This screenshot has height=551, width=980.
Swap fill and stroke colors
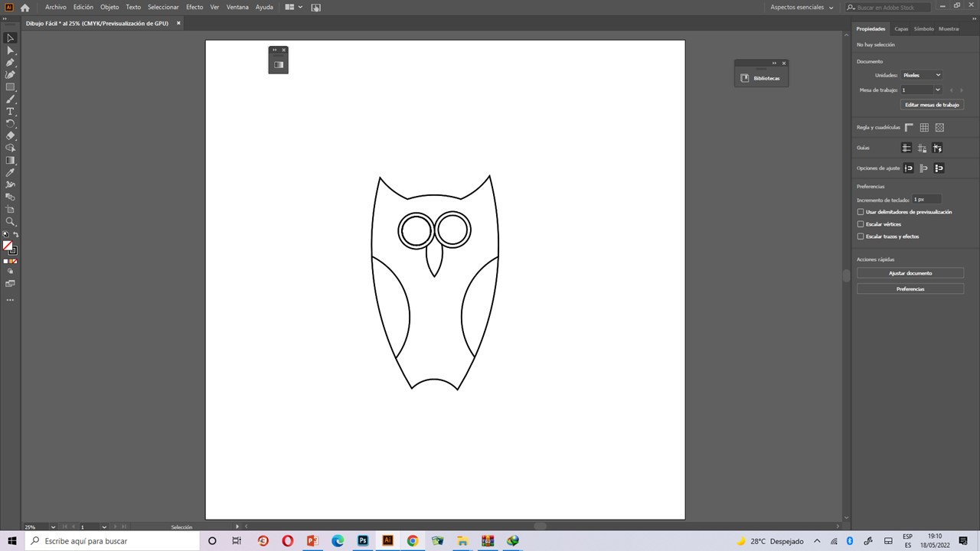(15, 235)
